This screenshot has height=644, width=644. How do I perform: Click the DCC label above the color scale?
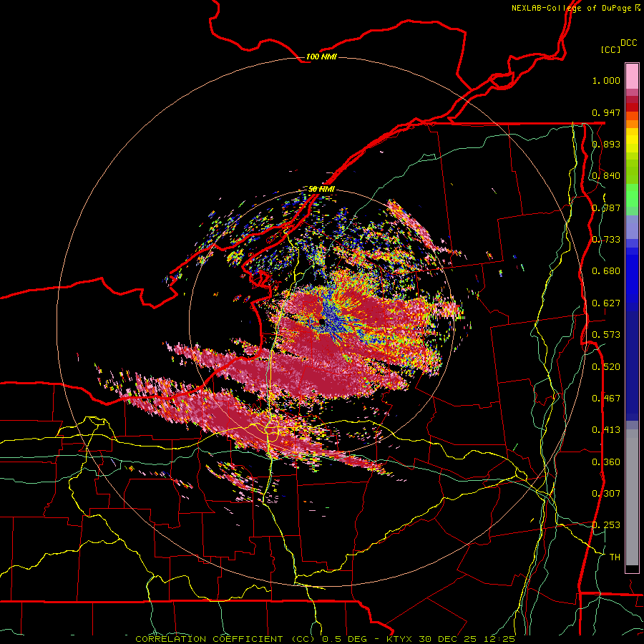628,43
